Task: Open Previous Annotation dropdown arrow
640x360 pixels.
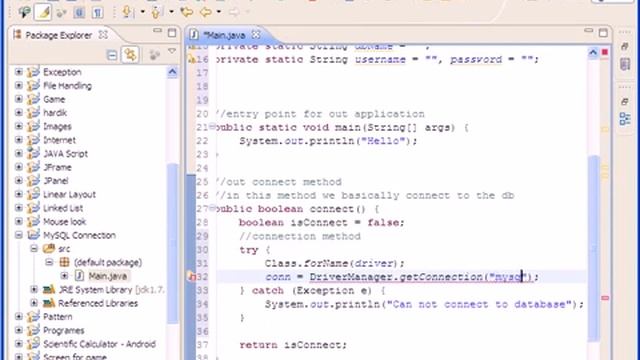Action: point(171,12)
